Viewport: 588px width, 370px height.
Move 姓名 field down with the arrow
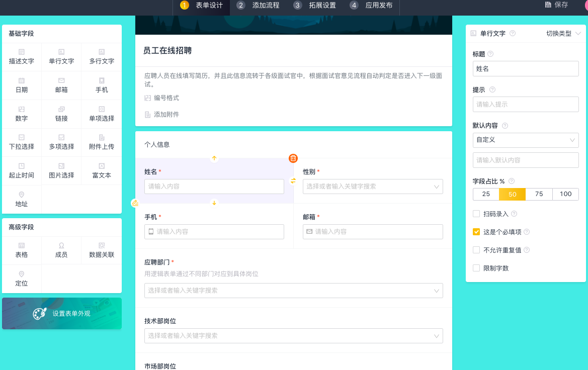[x=214, y=203]
